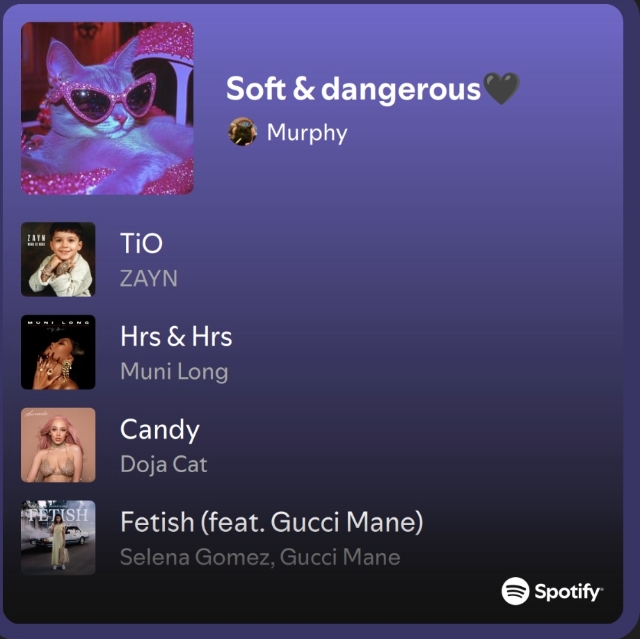The image size is (640, 639).
Task: Select Fetish (feat. Gucci Mane) track title
Action: [272, 523]
